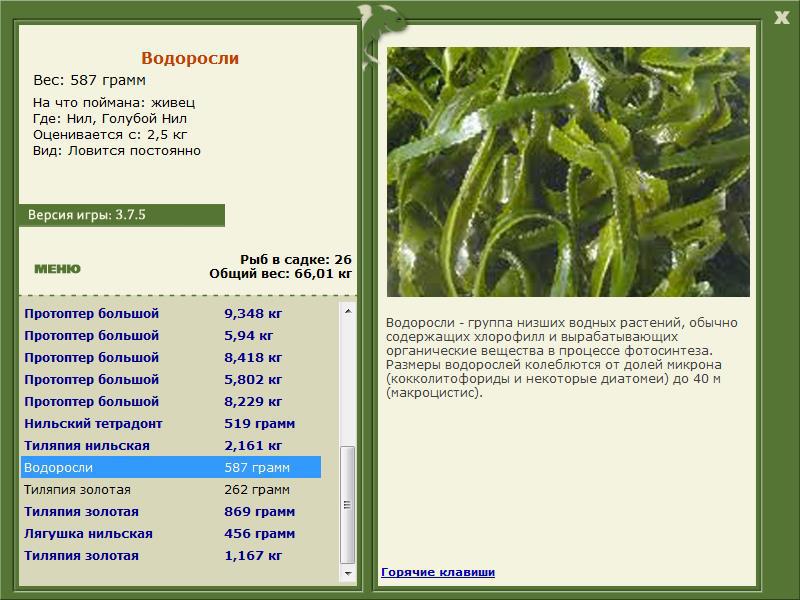The width and height of the screenshot is (800, 600).
Task: Click the scrollbar up arrow
Action: 348,311
